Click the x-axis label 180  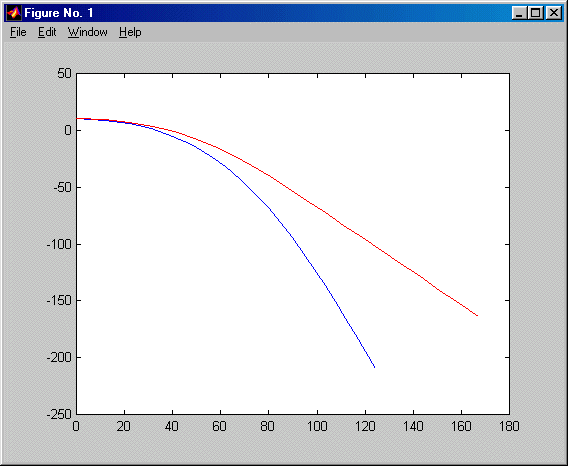pyautogui.click(x=509, y=426)
